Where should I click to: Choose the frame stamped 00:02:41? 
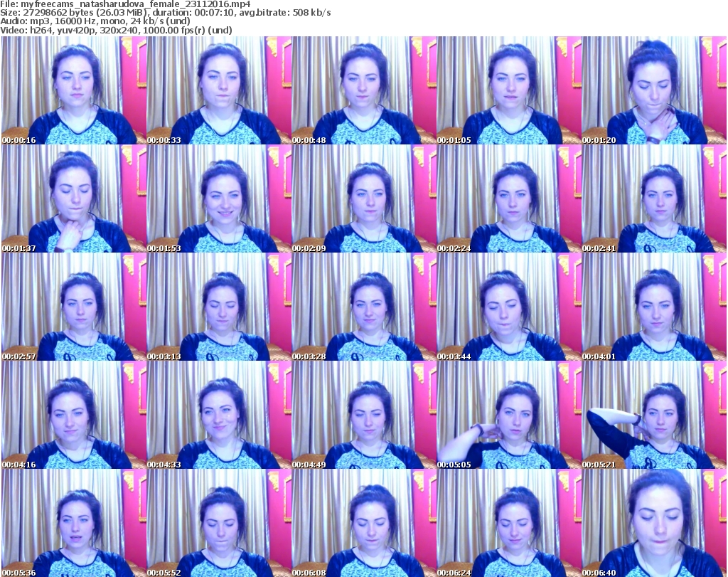[x=654, y=198]
